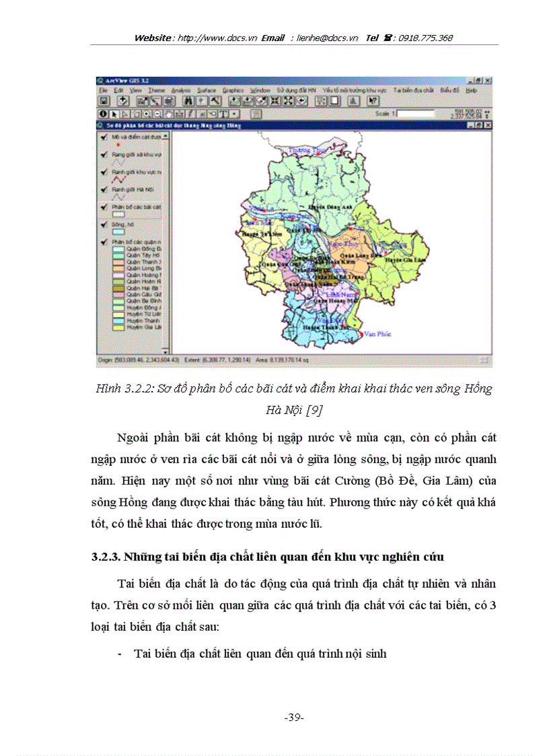This screenshot has height=756, width=549.
Task: Click the Save Project icon
Action: [103, 101]
